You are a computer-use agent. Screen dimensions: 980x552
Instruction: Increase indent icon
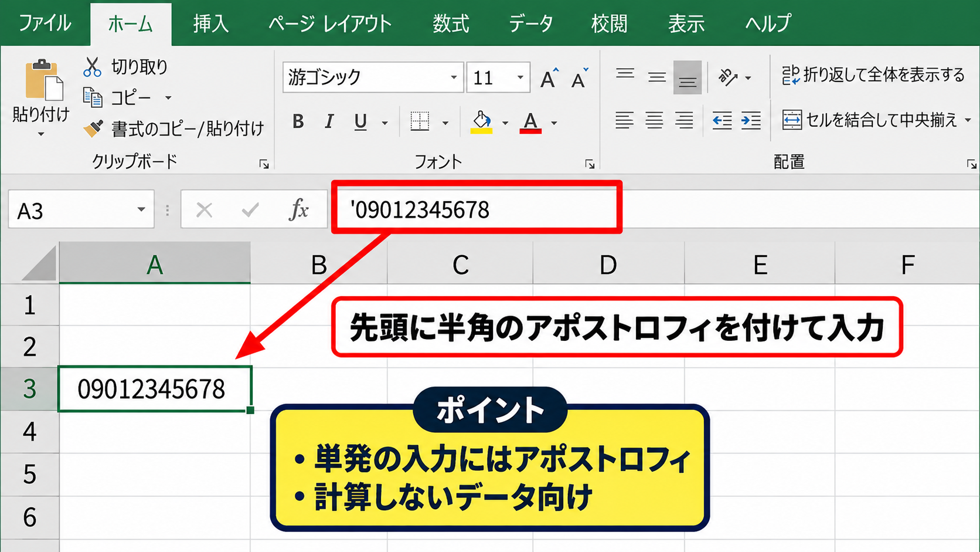(751, 120)
